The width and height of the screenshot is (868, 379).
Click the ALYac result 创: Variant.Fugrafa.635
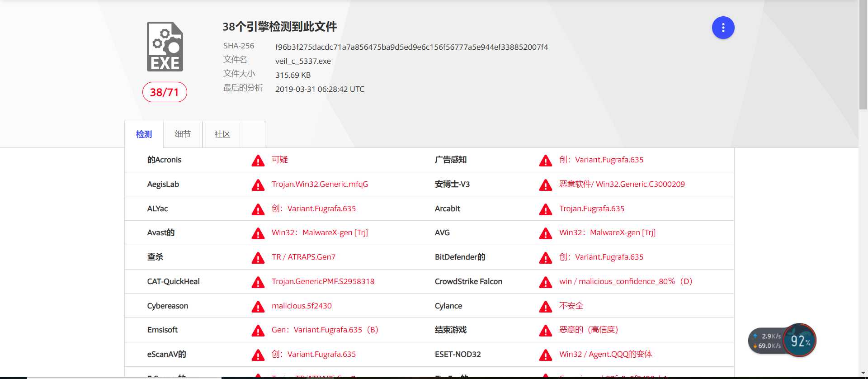pos(314,208)
